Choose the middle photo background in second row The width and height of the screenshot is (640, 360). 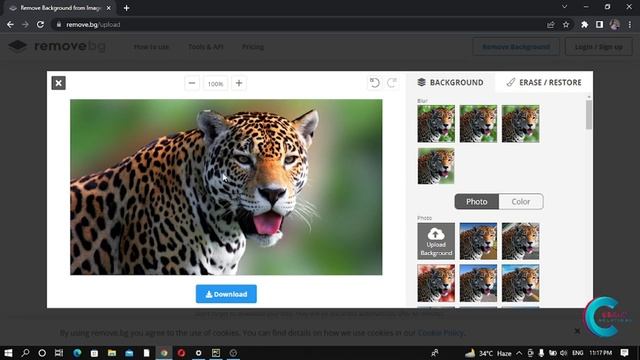click(x=478, y=283)
